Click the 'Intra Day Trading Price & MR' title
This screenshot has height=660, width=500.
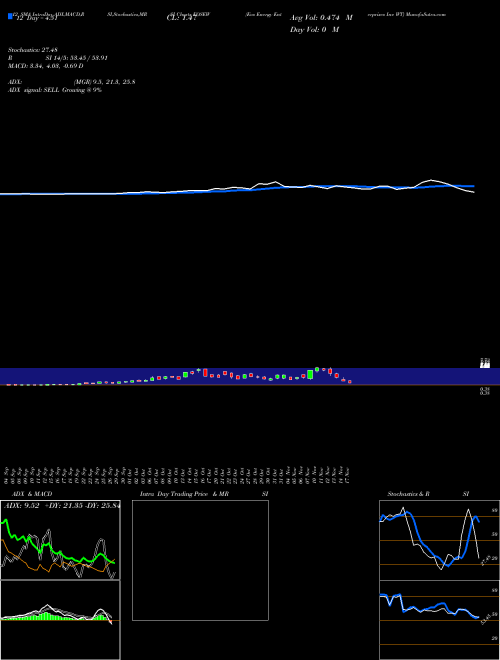pyautogui.click(x=185, y=494)
